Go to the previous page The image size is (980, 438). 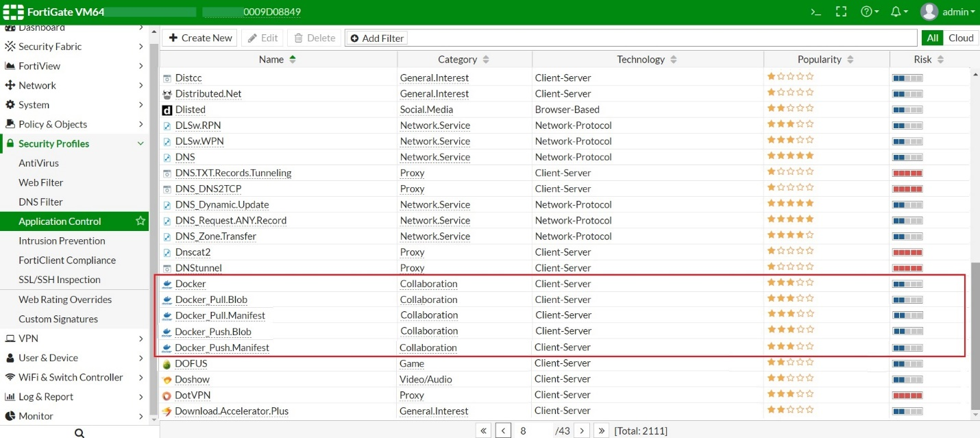point(503,430)
